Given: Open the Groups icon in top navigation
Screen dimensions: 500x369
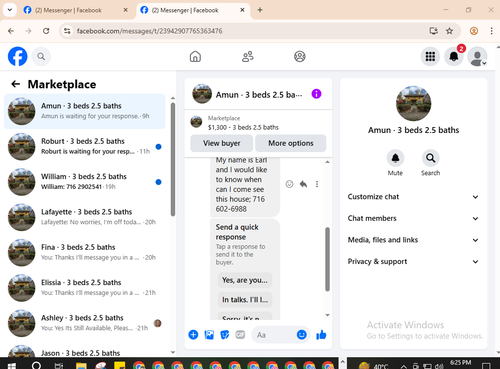Looking at the screenshot, I should pyautogui.click(x=300, y=56).
